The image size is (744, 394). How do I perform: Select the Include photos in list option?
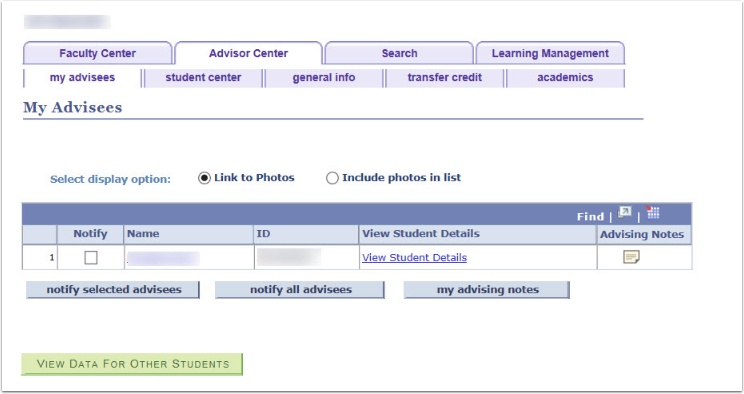coord(332,178)
